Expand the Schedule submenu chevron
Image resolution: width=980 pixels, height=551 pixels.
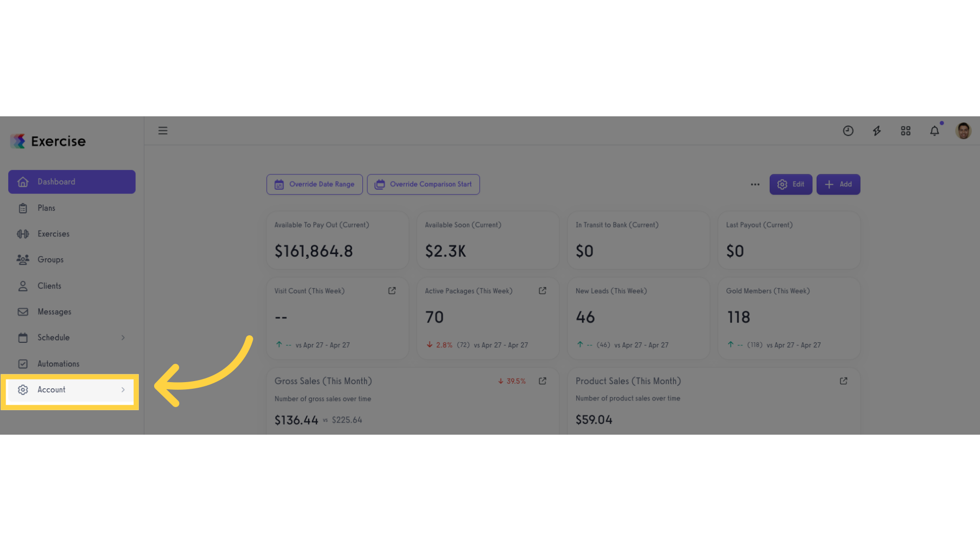123,338
